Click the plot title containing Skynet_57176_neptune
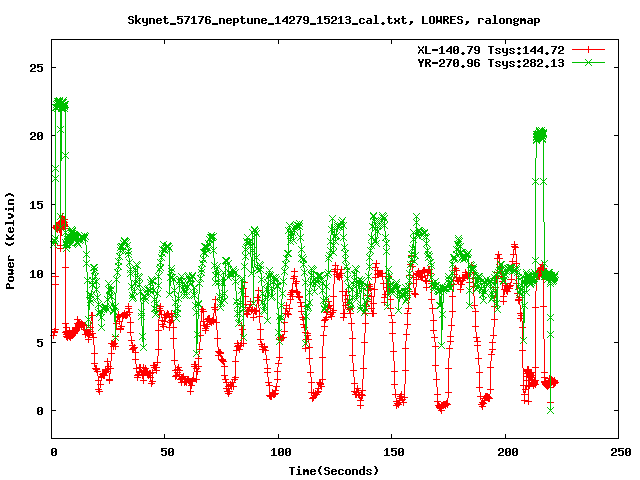Image resolution: width=640 pixels, height=480 pixels. point(320,20)
